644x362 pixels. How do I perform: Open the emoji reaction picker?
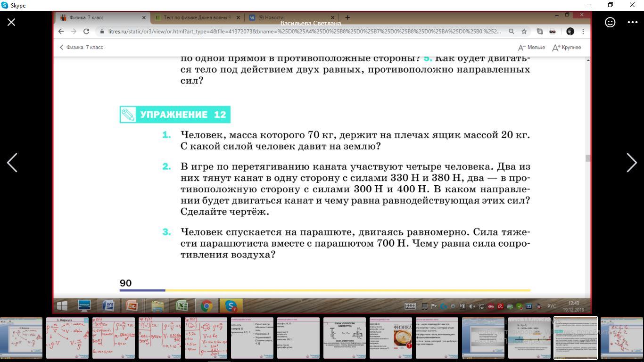610,22
